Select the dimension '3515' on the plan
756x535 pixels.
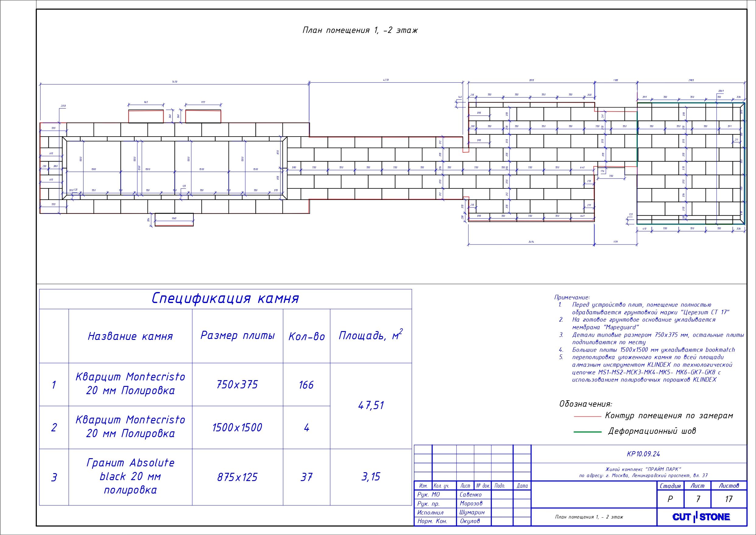click(x=532, y=80)
